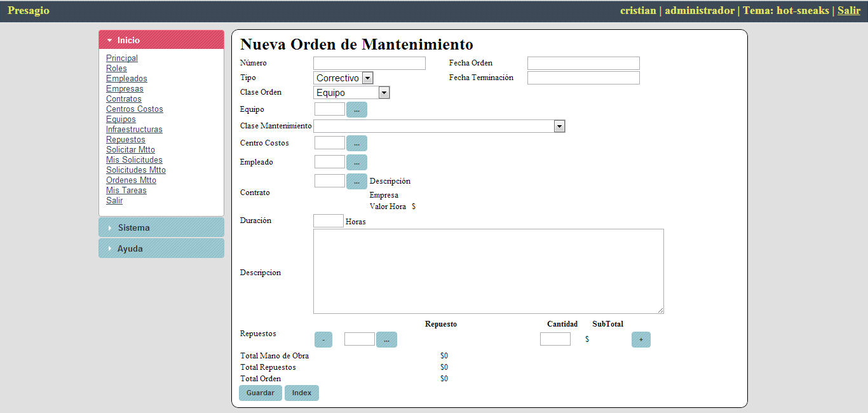Navigate to Ordenes Mtto
The width and height of the screenshot is (868, 413).
tap(131, 180)
